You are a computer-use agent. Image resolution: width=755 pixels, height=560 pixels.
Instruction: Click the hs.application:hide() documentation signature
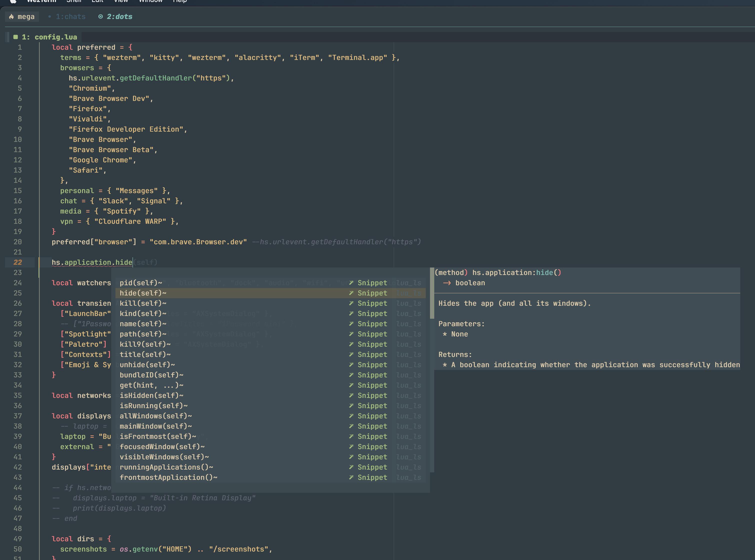(x=498, y=273)
